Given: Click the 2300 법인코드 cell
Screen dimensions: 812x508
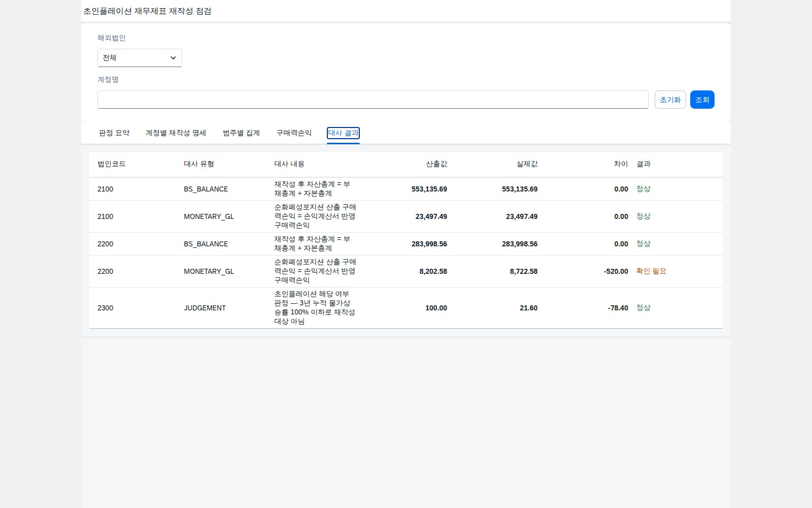Looking at the screenshot, I should coord(106,308).
